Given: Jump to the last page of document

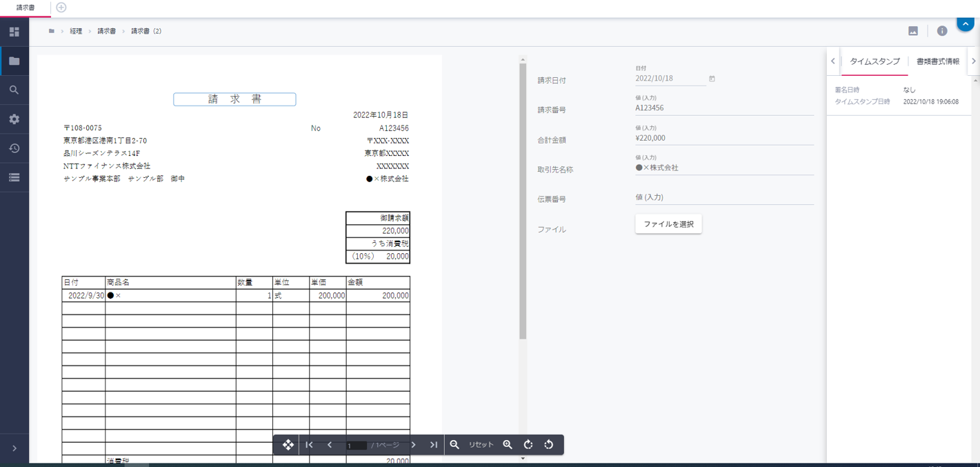Looking at the screenshot, I should (434, 445).
